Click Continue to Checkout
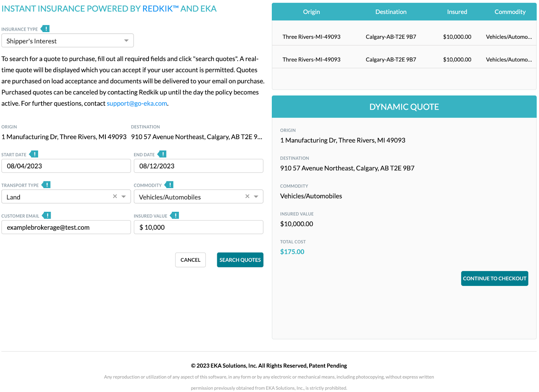Viewport: 539px width, 392px height. pos(494,278)
